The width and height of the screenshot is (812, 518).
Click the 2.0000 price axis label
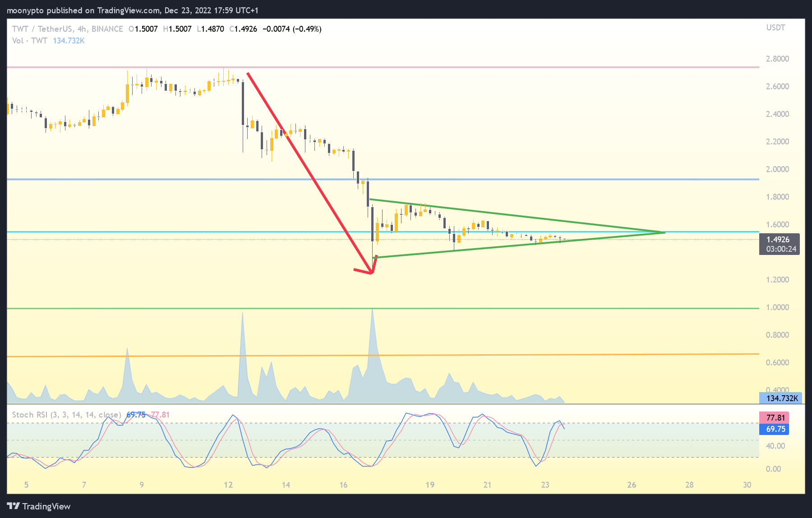click(777, 169)
